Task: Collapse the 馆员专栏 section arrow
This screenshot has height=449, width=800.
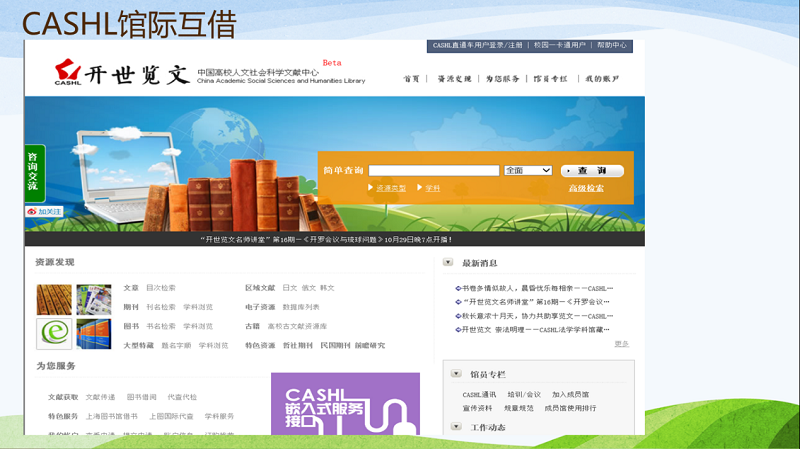Action: coord(456,373)
